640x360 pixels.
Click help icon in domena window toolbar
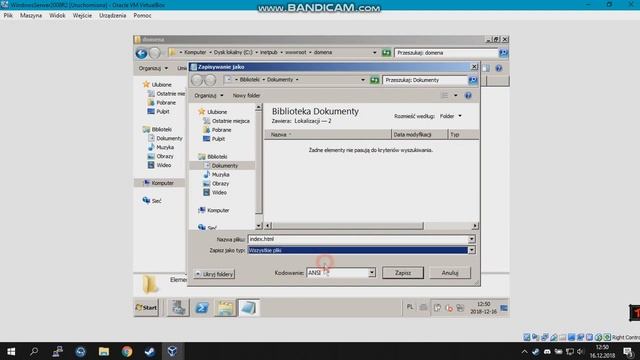pos(498,68)
